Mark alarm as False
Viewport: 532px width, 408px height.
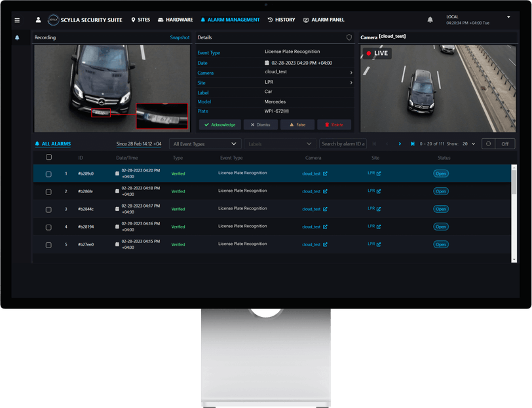pos(297,125)
